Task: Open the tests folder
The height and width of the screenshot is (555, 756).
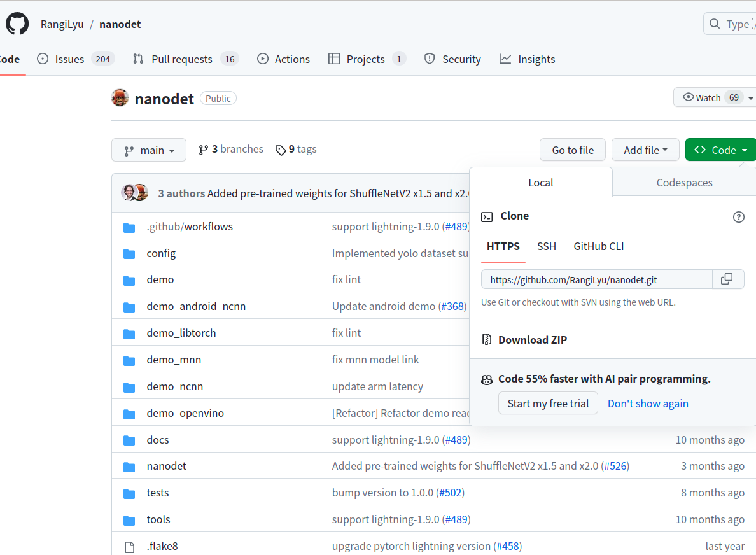Action: pos(158,493)
